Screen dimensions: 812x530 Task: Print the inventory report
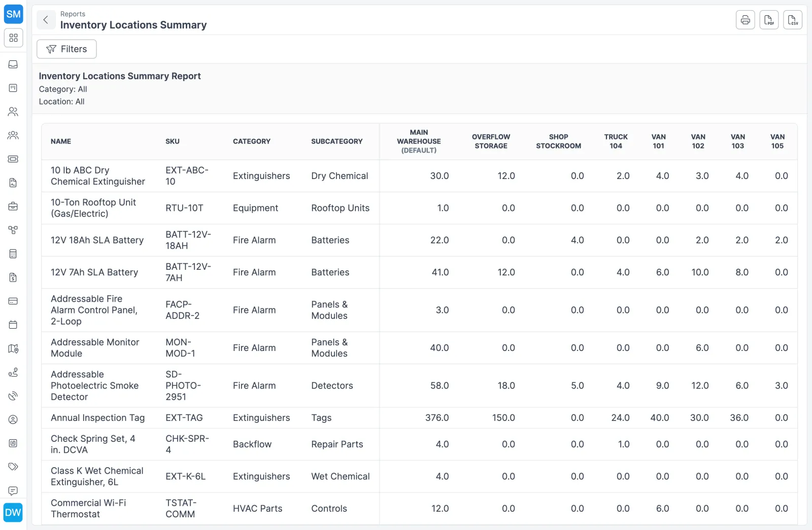746,20
